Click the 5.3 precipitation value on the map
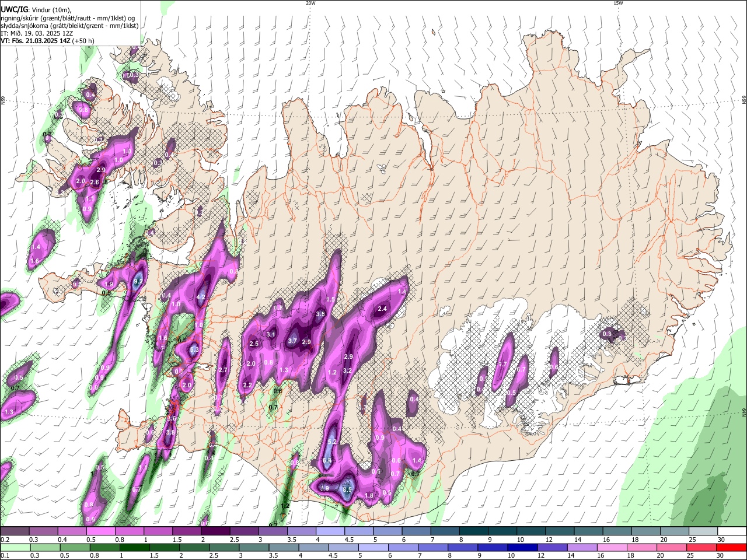The width and height of the screenshot is (747, 560). pos(194,350)
